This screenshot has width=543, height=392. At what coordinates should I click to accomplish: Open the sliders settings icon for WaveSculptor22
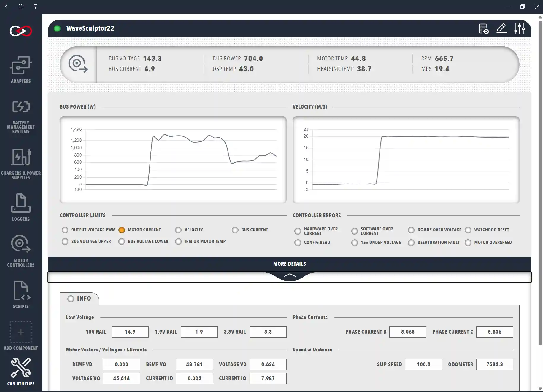(519, 28)
